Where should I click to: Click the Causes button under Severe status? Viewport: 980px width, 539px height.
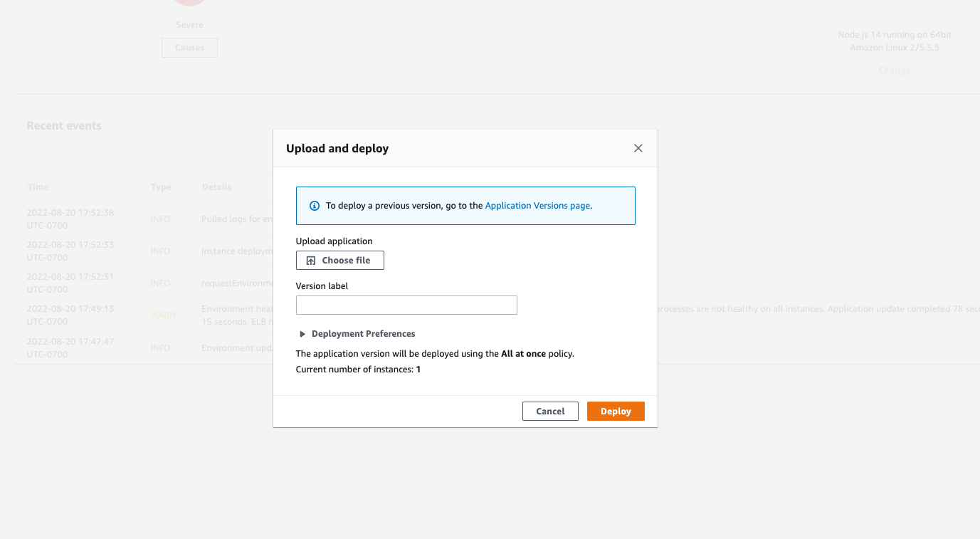coord(189,48)
